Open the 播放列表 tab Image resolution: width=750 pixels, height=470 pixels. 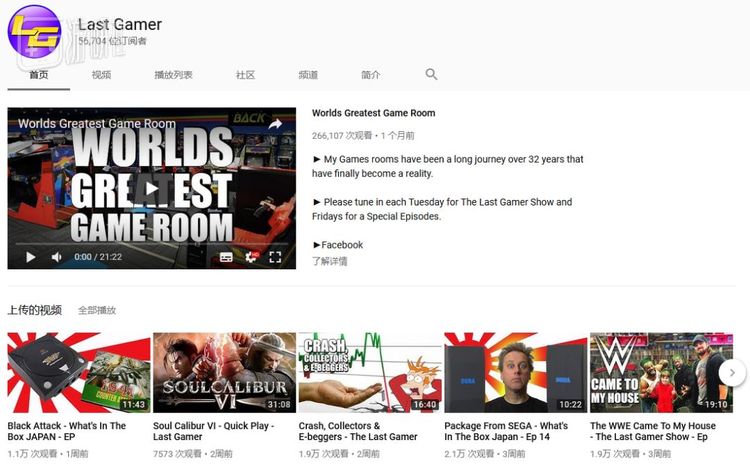pyautogui.click(x=173, y=75)
